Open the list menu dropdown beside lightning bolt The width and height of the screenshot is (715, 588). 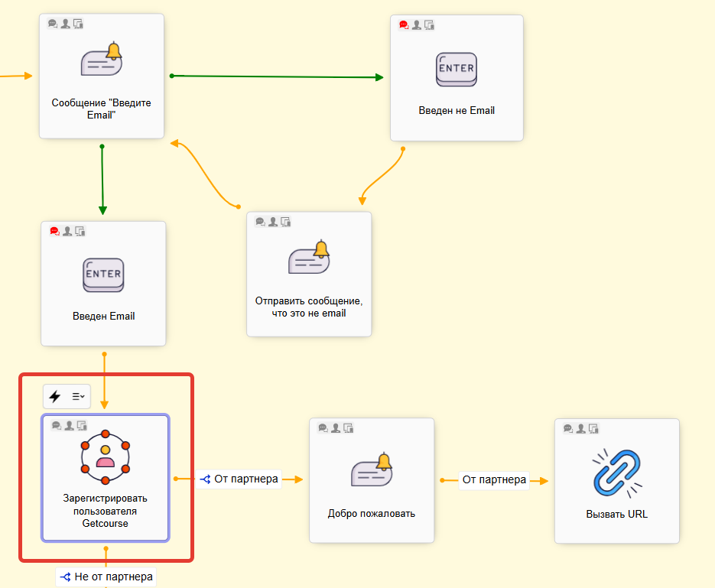78,396
